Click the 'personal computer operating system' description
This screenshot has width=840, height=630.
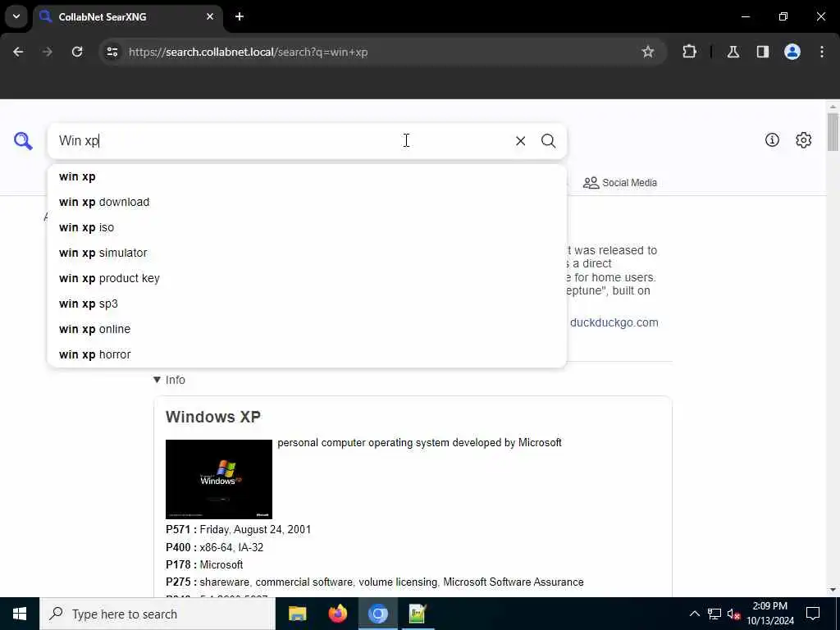click(419, 442)
